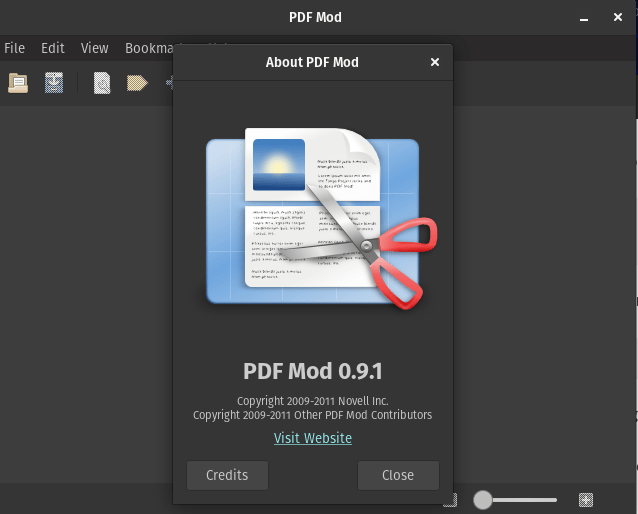The image size is (638, 514).
Task: Click the Credits button
Action: coord(227,475)
